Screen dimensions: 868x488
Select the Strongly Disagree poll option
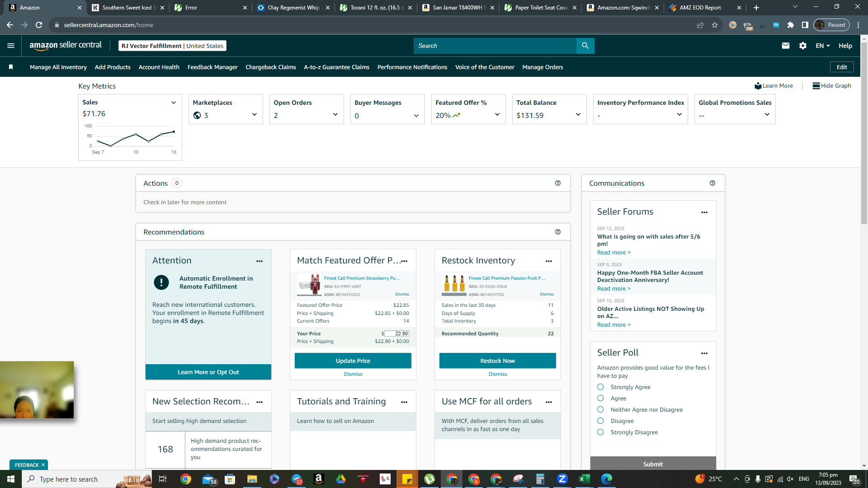(600, 432)
